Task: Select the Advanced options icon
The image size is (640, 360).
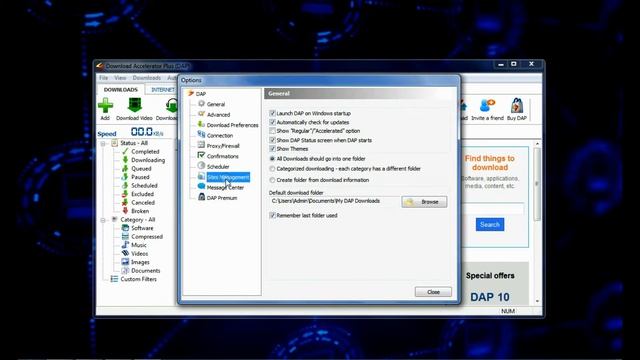Action: [x=201, y=114]
